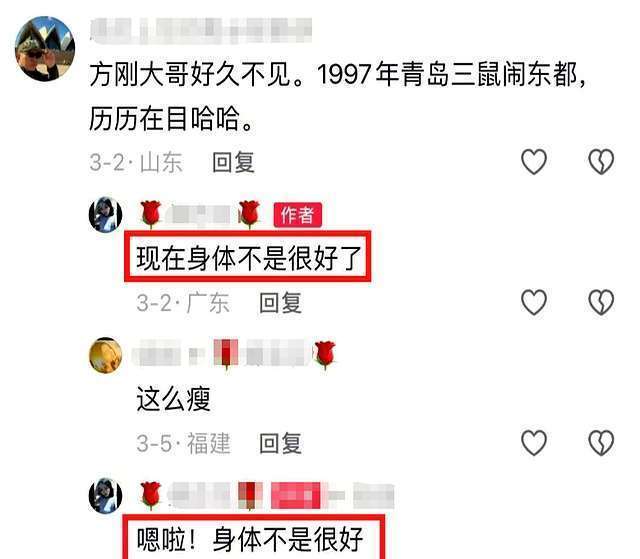
Task: Open author avatar beside 嗯啦！身体不是很好
Action: pyautogui.click(x=105, y=495)
